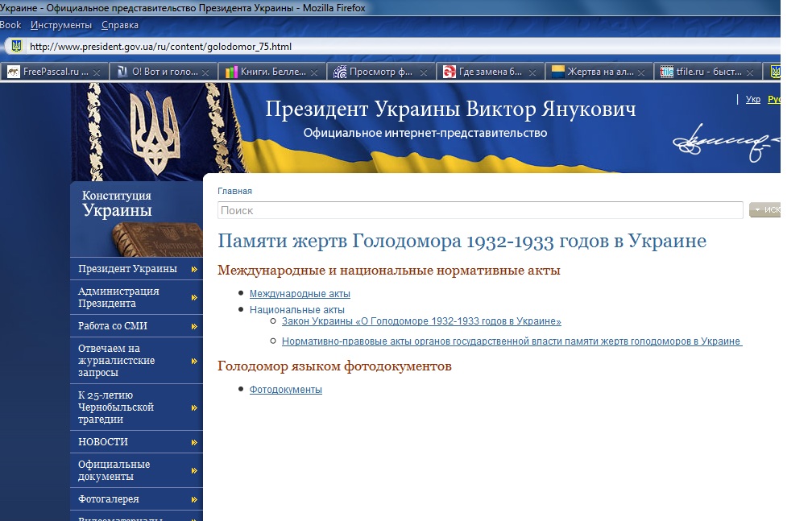Expand the НОВОСТИ sidebar arrow
812x521 pixels.
coord(194,442)
